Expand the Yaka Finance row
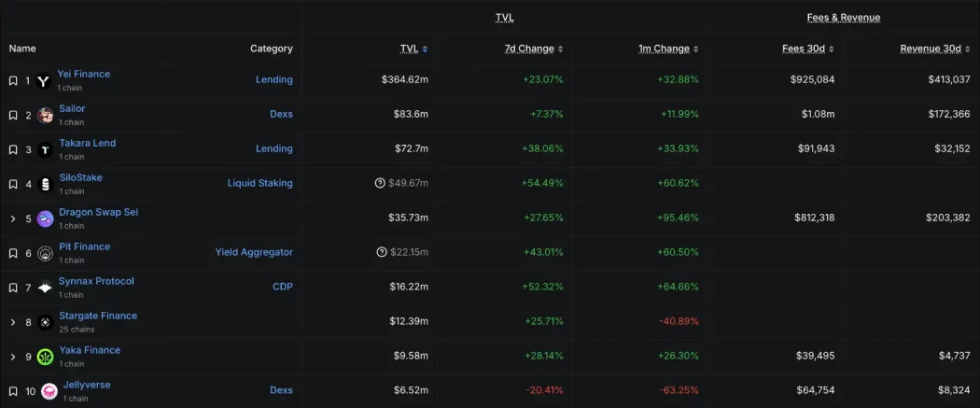Image resolution: width=980 pixels, height=408 pixels. [x=13, y=357]
